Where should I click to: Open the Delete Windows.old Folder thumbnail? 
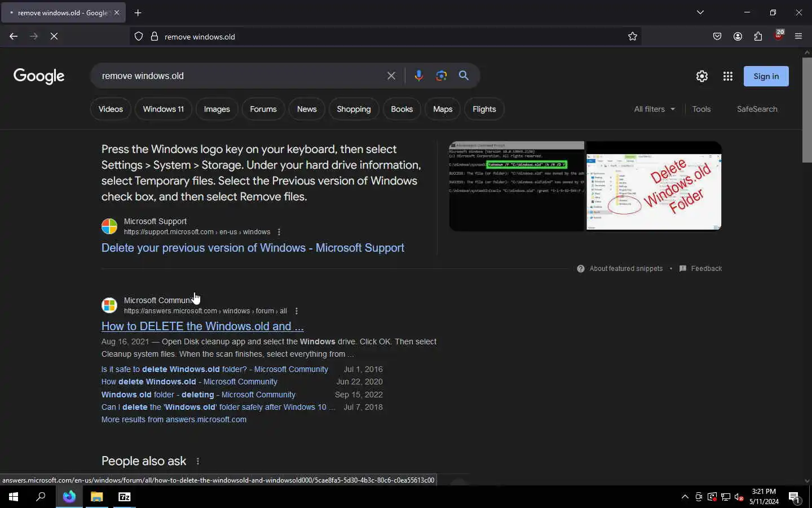(x=654, y=186)
